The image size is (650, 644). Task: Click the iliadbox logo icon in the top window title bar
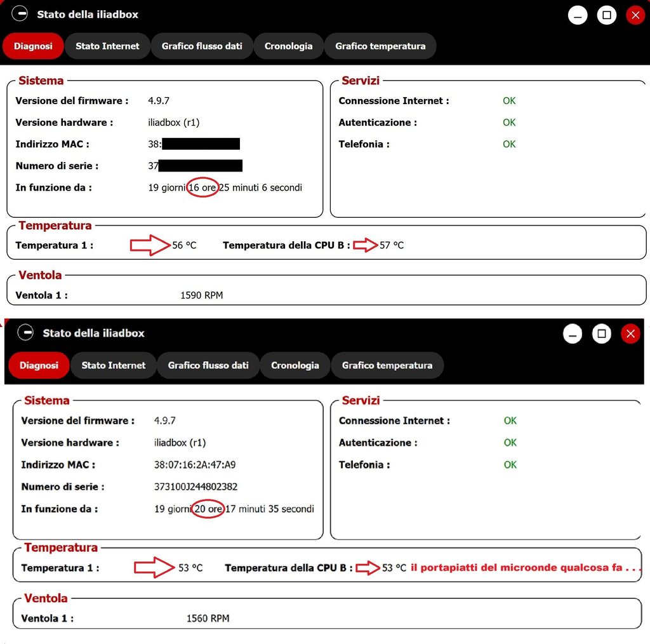pyautogui.click(x=20, y=13)
